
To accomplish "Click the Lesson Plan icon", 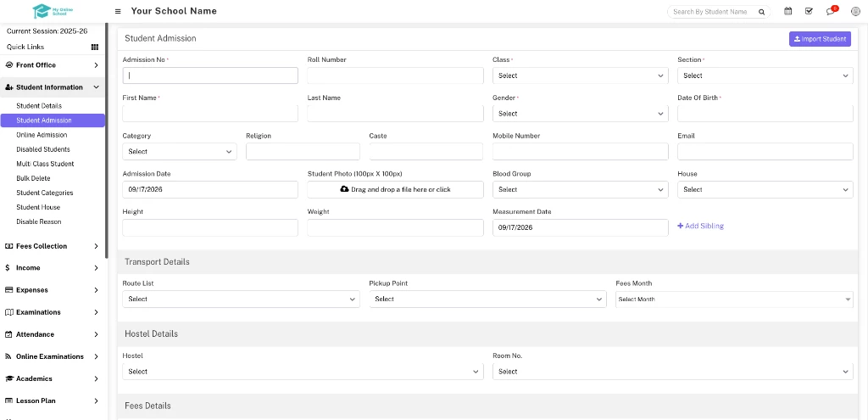I will coord(8,400).
